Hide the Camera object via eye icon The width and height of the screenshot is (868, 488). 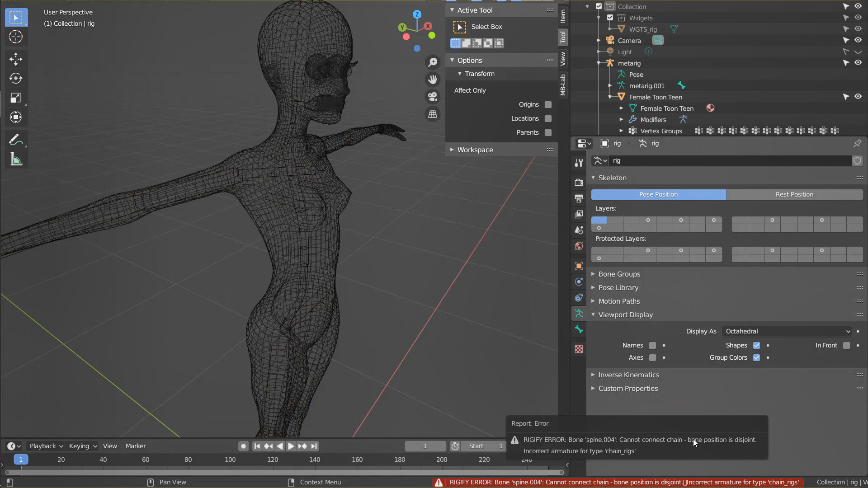coord(858,40)
